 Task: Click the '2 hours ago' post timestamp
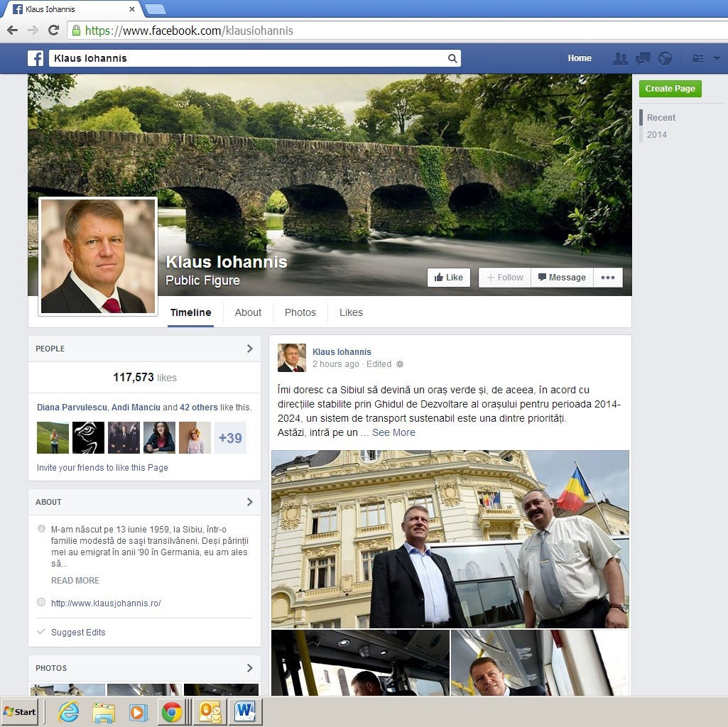click(x=336, y=364)
